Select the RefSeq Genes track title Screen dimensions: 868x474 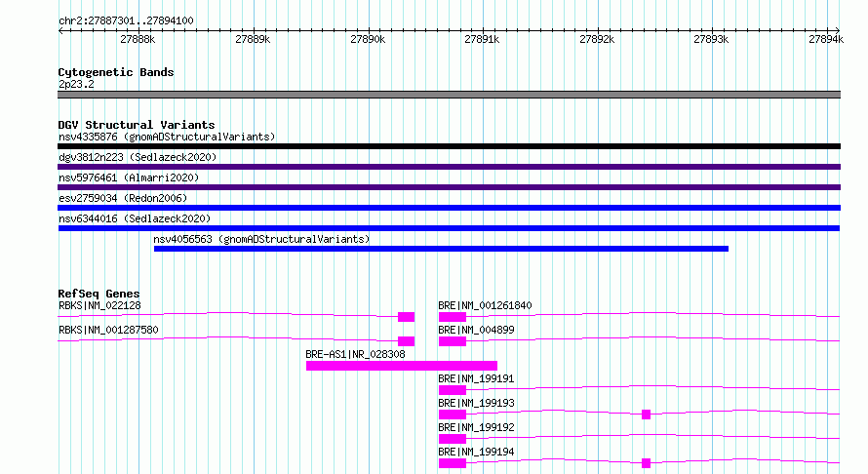[99, 294]
